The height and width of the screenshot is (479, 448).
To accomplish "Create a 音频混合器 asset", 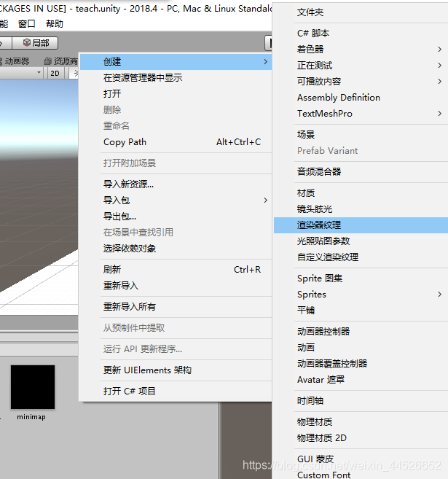I will pyautogui.click(x=361, y=171).
